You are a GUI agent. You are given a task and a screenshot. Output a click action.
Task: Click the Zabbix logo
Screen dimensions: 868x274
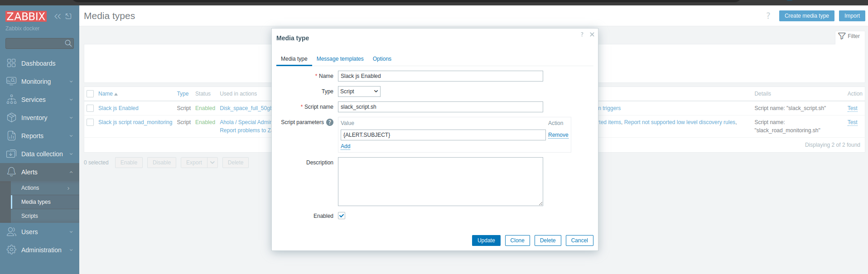[26, 16]
